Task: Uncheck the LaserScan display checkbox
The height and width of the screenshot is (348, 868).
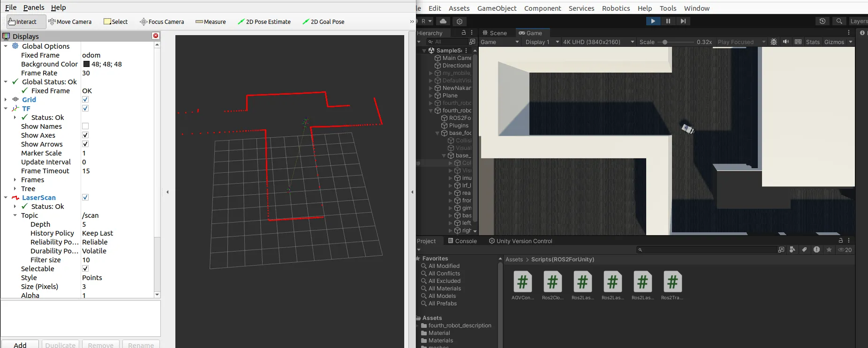Action: 85,197
